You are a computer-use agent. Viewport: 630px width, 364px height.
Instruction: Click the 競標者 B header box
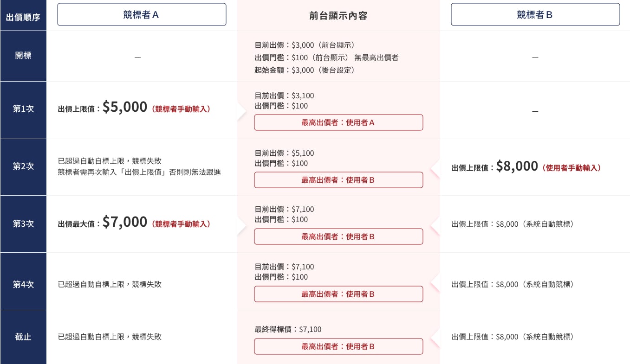535,14
